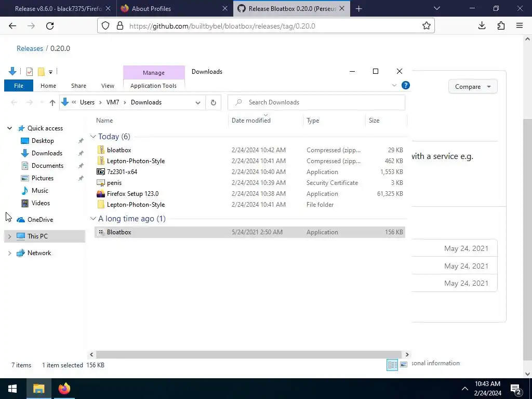The image size is (532, 399).
Task: Expand the Explorer ribbon chevron
Action: [394, 85]
